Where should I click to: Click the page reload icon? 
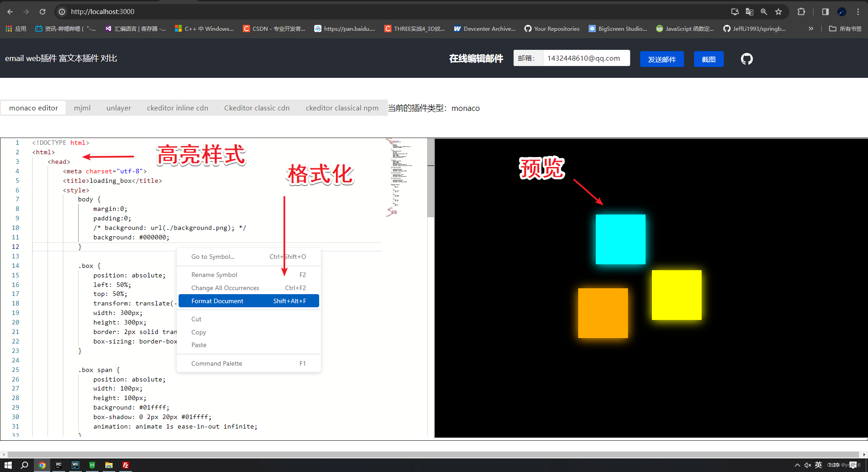coord(42,11)
